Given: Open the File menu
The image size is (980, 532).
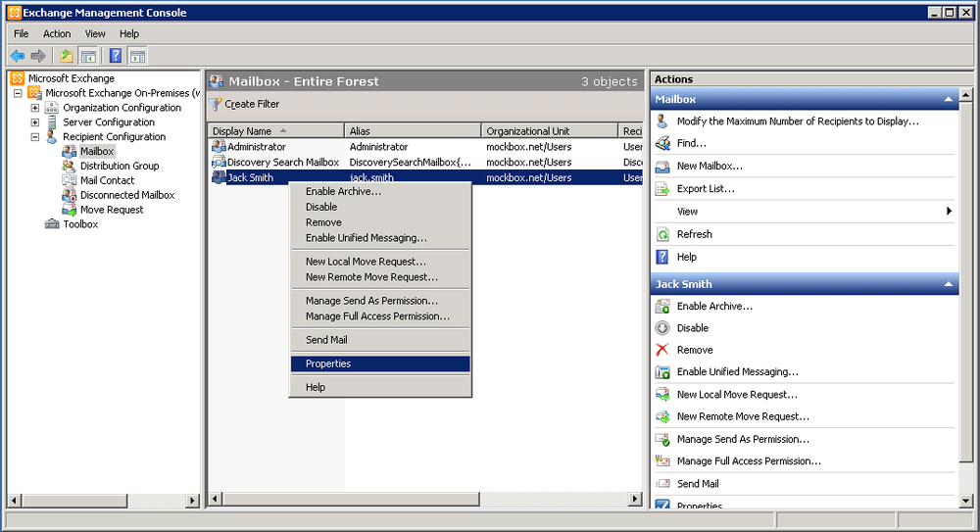Looking at the screenshot, I should pyautogui.click(x=22, y=33).
